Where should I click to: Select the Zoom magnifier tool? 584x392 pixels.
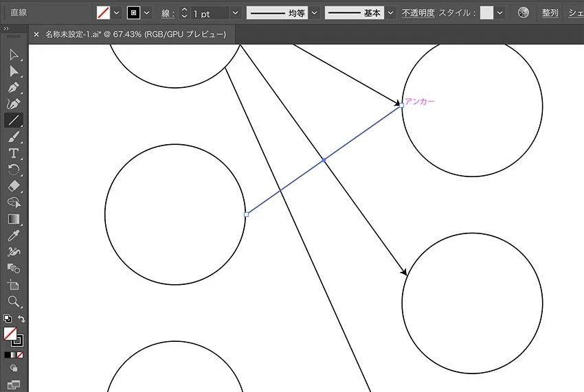click(14, 301)
